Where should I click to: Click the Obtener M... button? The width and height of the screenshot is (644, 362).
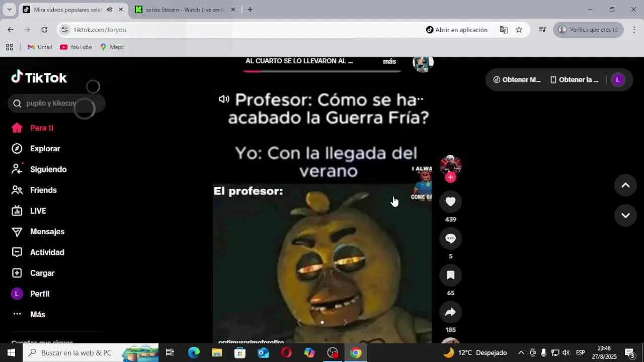tap(517, 79)
